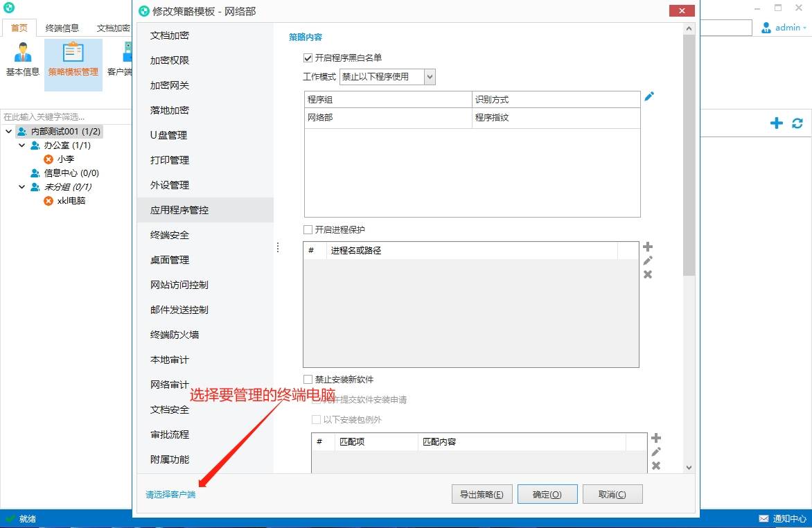812x528 pixels.
Task: Click the 确定(O) button
Action: point(547,494)
